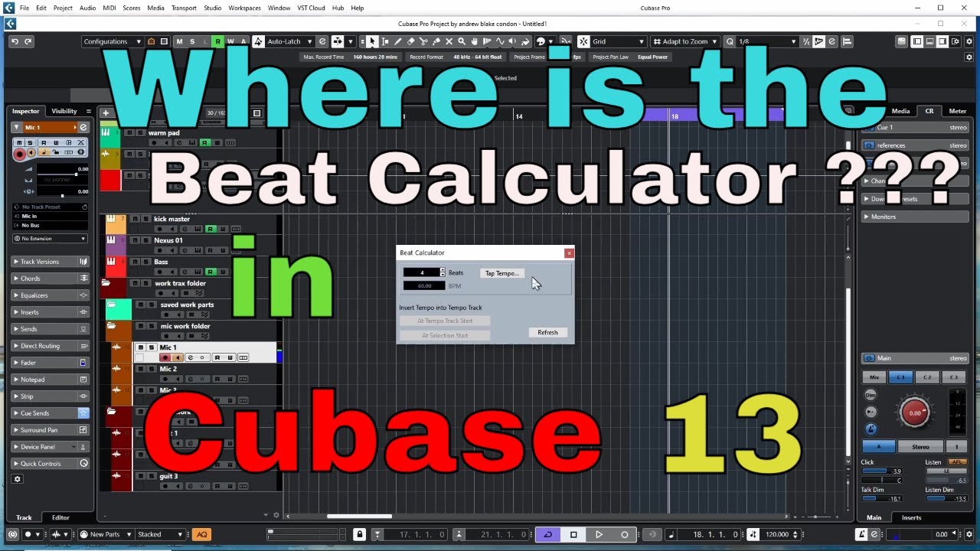Toggle global Write automation W button
This screenshot has width=980, height=551.
pos(230,41)
